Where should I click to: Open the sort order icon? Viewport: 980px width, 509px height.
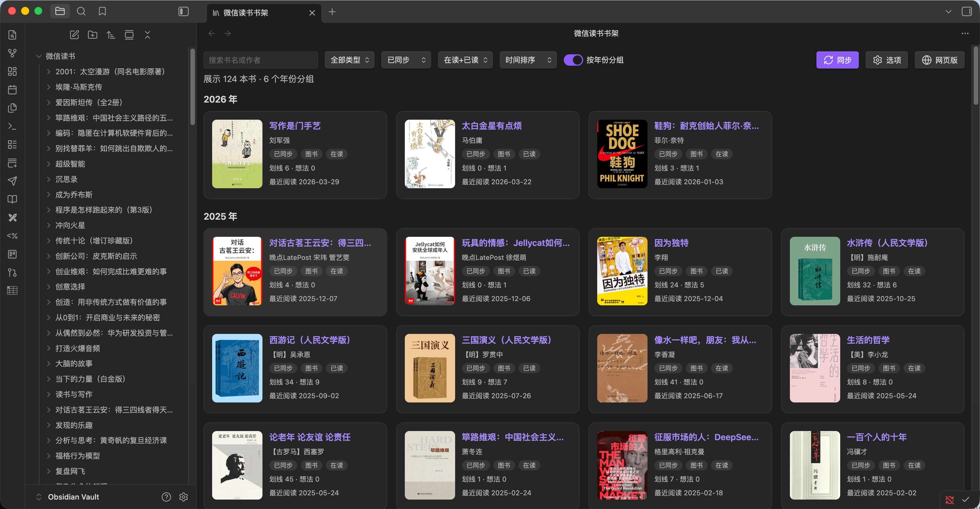click(111, 35)
